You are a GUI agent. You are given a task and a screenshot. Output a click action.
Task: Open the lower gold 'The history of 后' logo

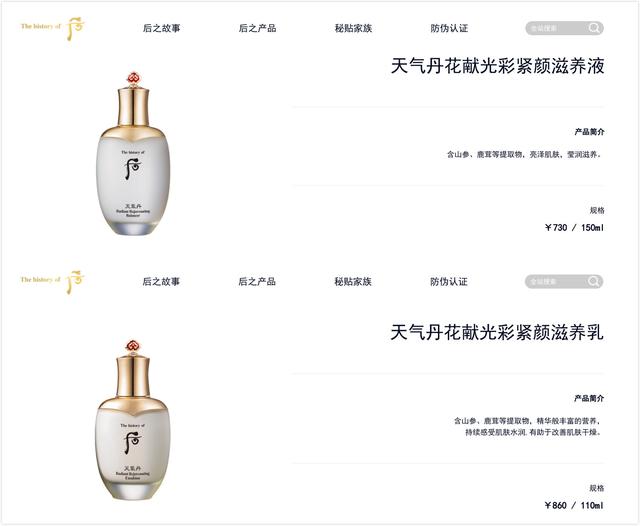[53, 282]
